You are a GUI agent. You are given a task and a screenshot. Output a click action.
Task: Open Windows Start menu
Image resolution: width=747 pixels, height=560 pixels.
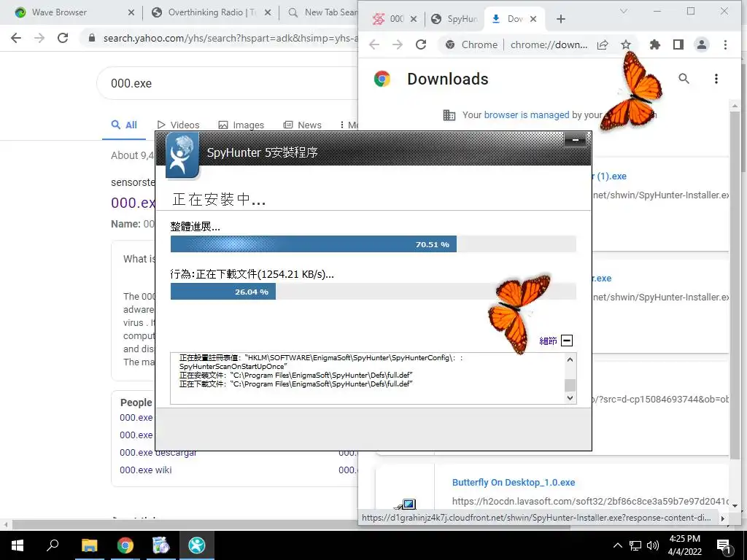click(18, 545)
